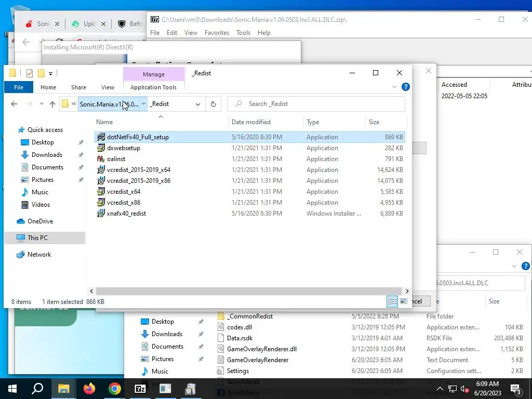Sort files by Date modified column
The width and height of the screenshot is (532, 399).
[x=266, y=122]
